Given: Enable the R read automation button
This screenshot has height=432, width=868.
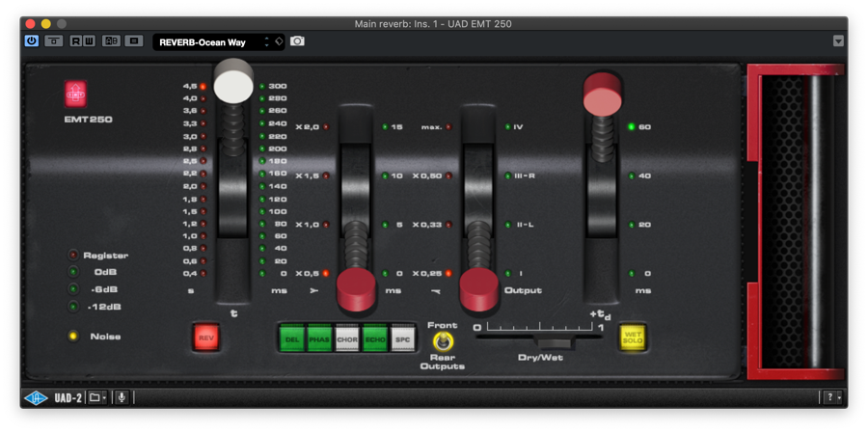Looking at the screenshot, I should [x=75, y=40].
